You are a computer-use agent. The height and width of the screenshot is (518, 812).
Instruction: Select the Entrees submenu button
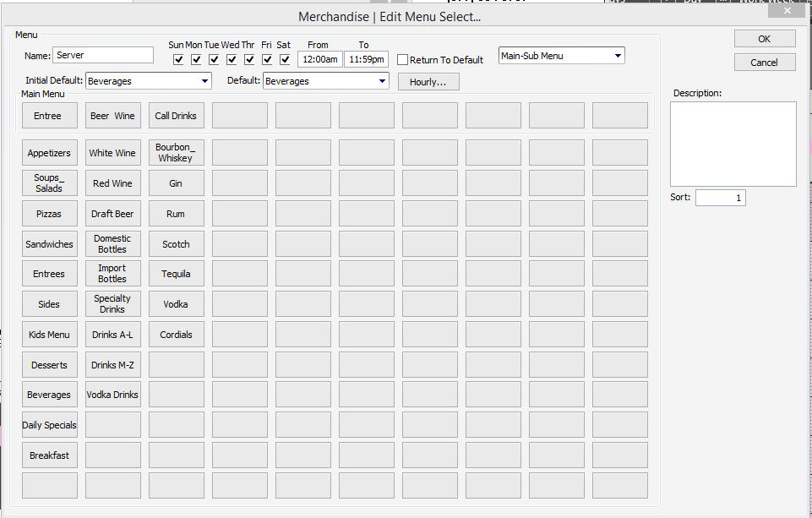pos(50,274)
